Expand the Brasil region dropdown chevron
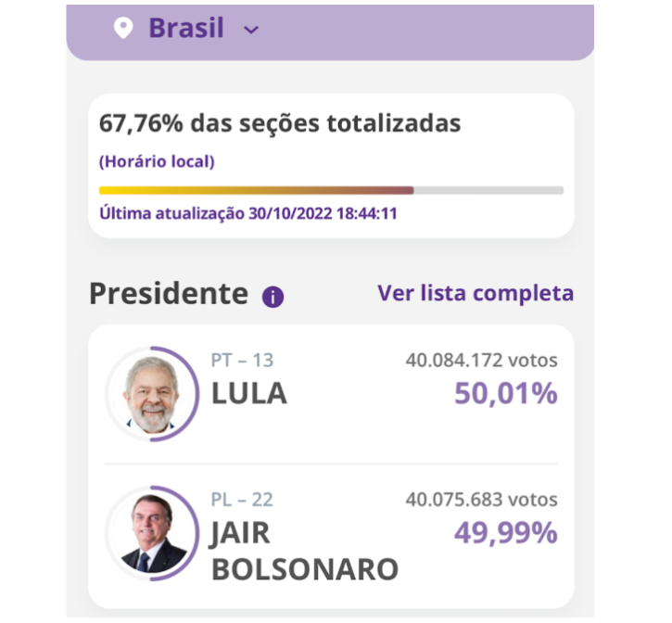 250,30
